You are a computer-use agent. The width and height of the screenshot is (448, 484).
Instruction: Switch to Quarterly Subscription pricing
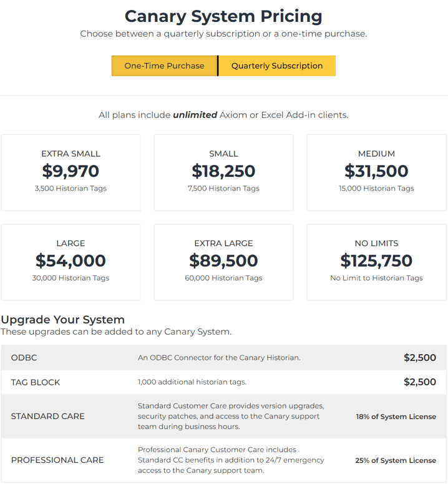point(277,66)
